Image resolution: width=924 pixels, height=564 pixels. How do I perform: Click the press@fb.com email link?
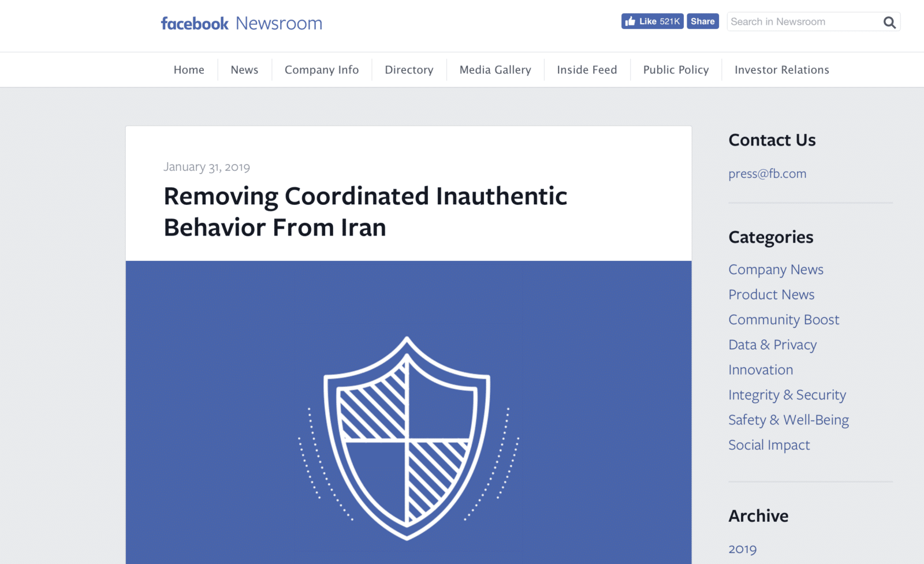click(767, 174)
